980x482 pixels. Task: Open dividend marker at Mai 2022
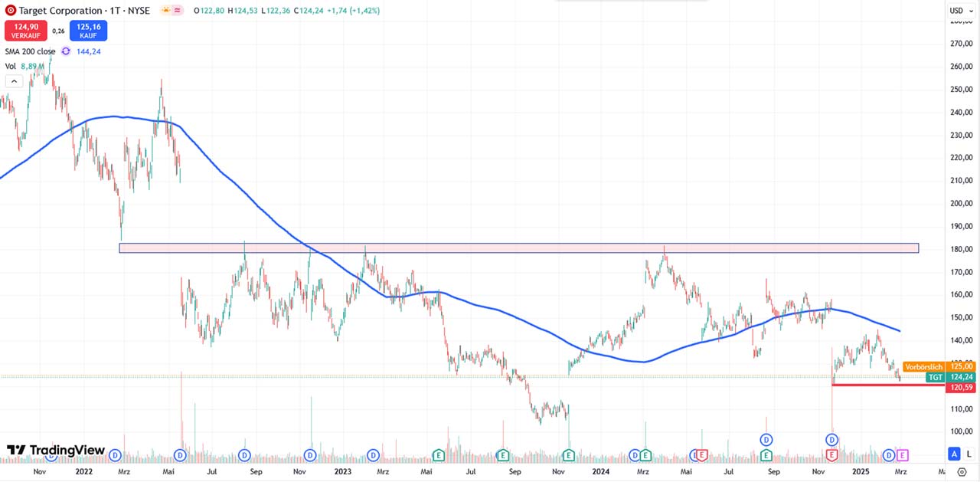(x=180, y=455)
